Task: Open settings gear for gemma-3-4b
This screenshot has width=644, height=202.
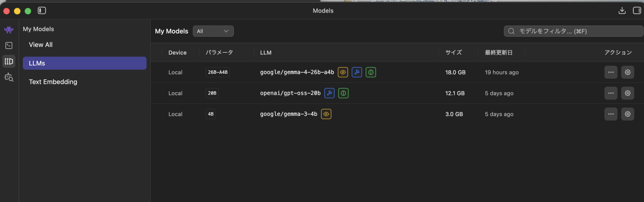Action: pos(628,114)
